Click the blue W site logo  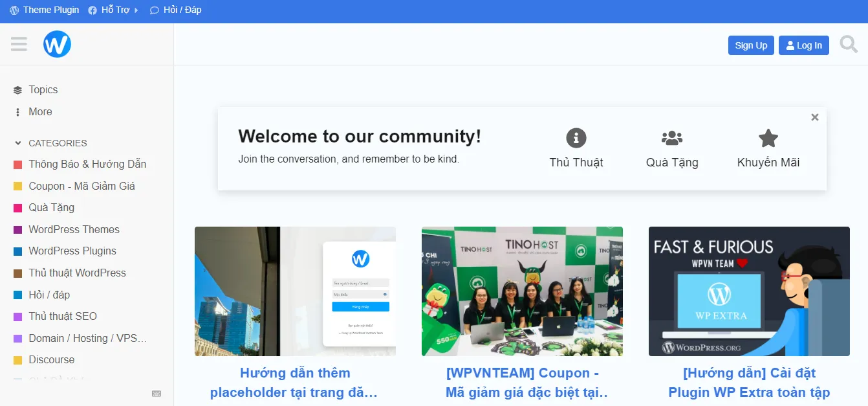coord(57,44)
